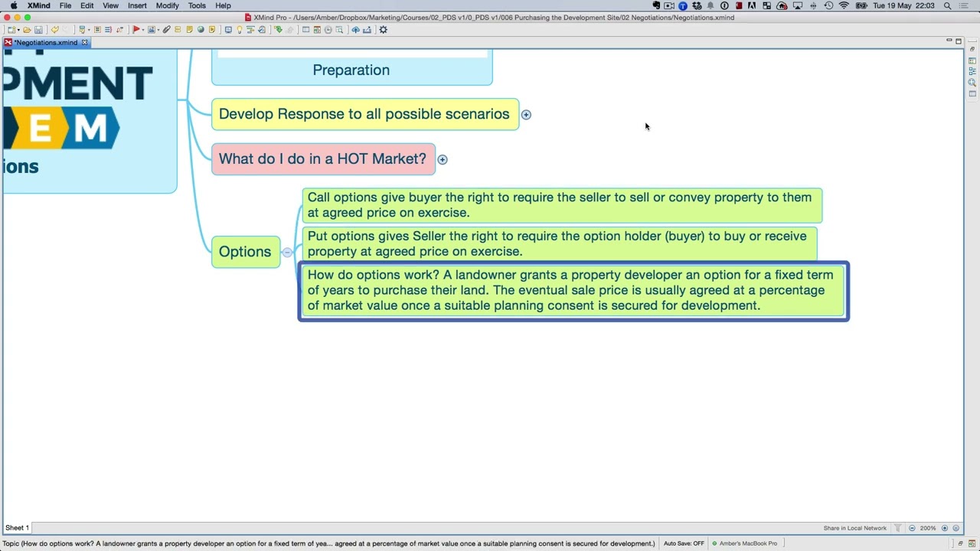
Task: Click the green drill-down arrow icon
Action: 278,30
